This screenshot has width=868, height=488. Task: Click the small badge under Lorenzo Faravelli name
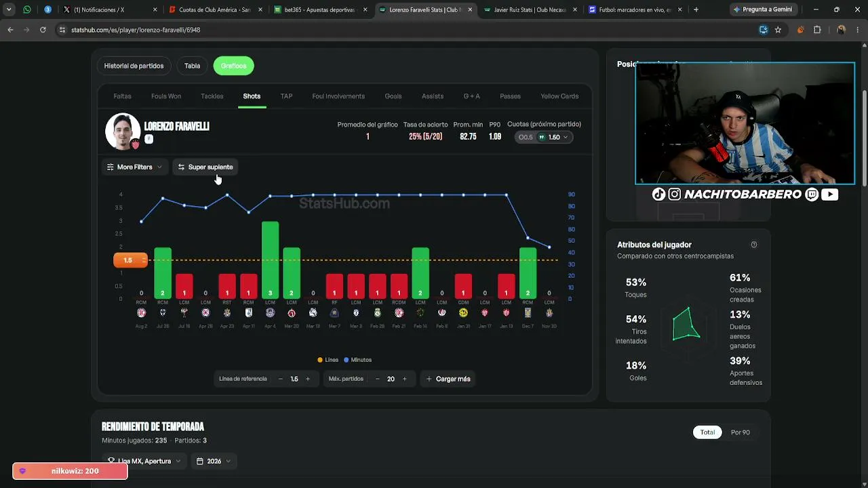(149, 139)
